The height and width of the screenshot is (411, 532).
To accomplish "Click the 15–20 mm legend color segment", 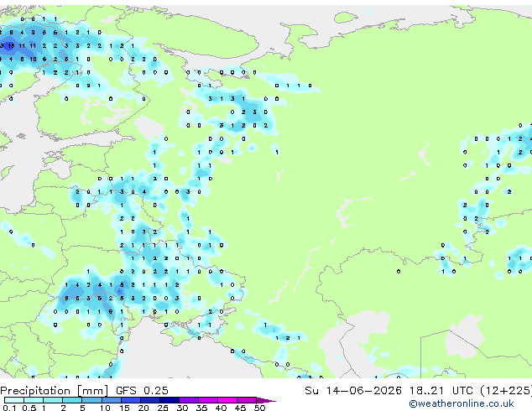I will pos(131,400).
